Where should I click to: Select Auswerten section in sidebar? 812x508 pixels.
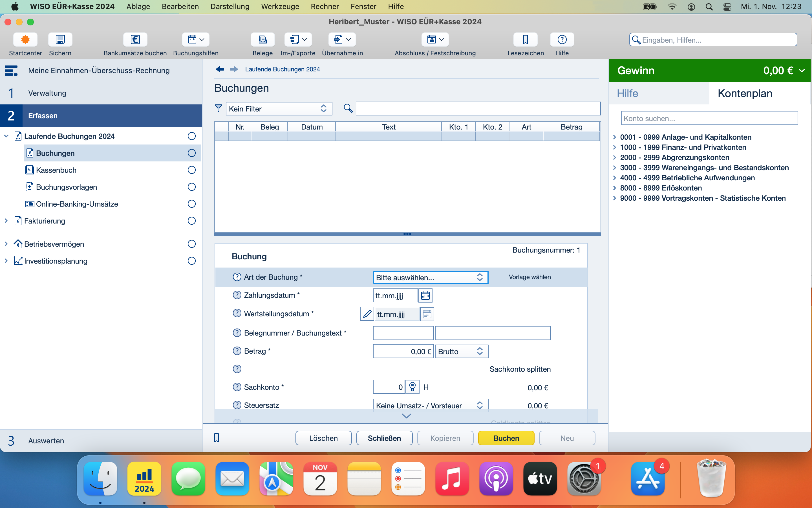pos(101,441)
